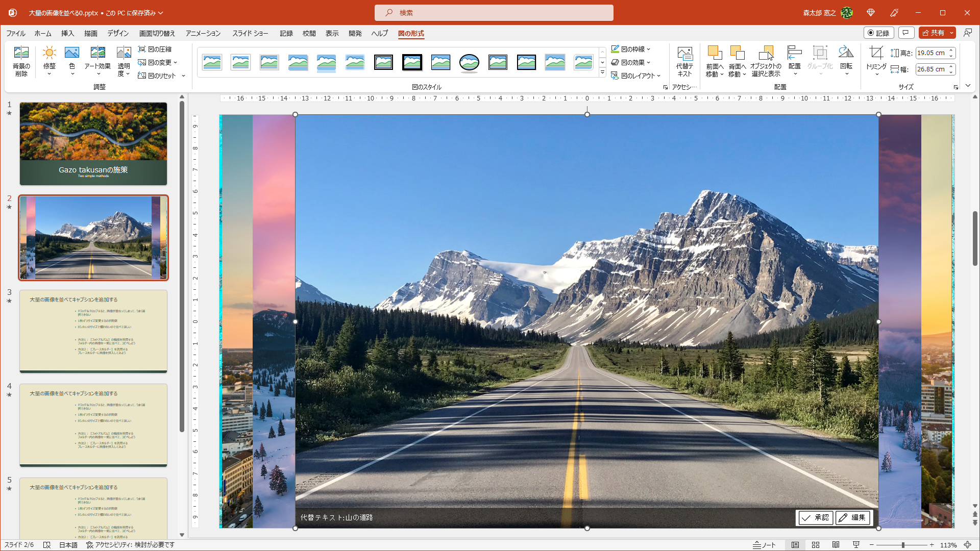Screen dimensions: 980x551
Task: Switch to Reading View in status bar
Action: pyautogui.click(x=836, y=545)
